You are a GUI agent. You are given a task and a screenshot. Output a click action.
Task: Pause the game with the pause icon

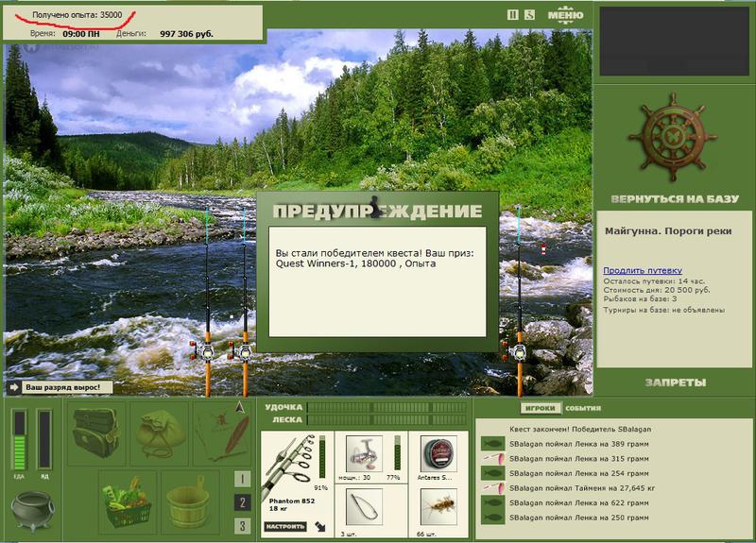(512, 15)
